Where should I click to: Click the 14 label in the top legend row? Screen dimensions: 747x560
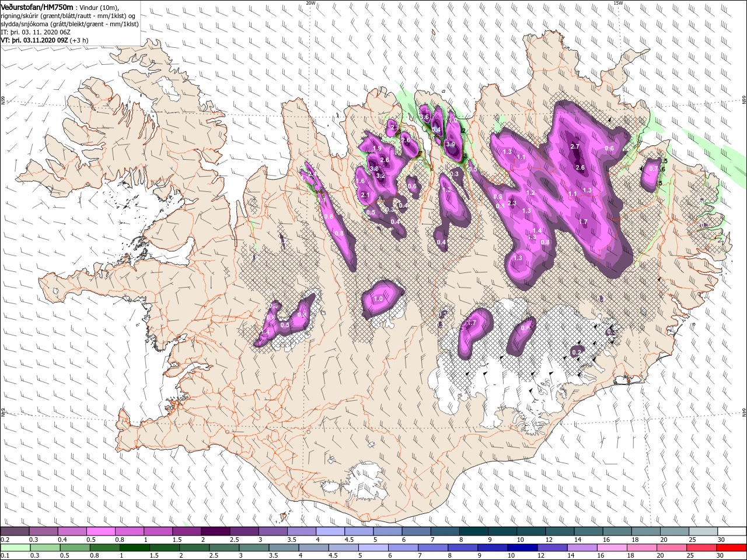(x=578, y=540)
